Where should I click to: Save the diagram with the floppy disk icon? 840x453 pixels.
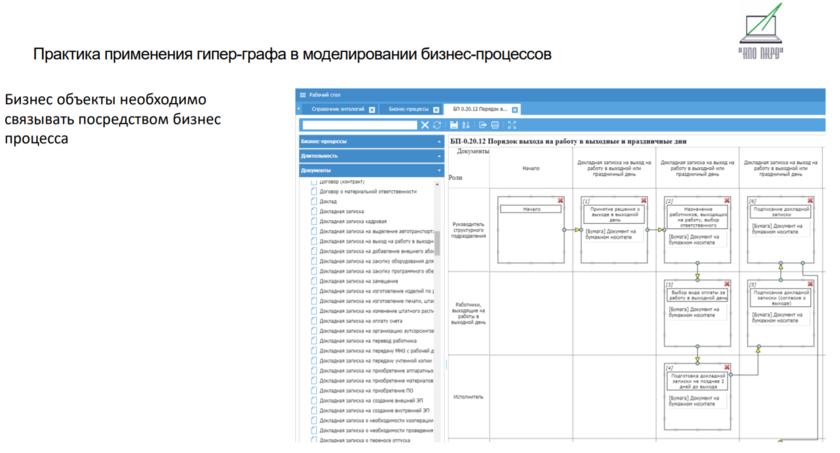[x=454, y=125]
